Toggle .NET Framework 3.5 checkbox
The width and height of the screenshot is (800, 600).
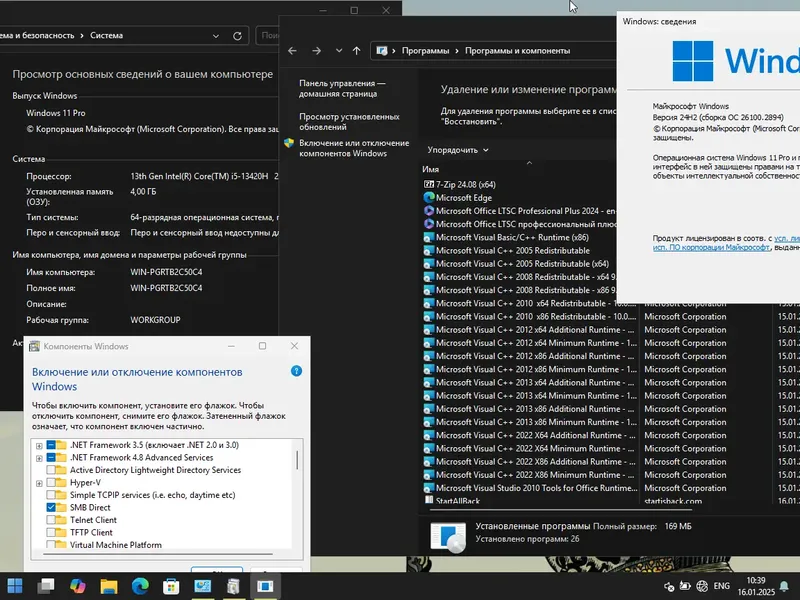tap(51, 445)
